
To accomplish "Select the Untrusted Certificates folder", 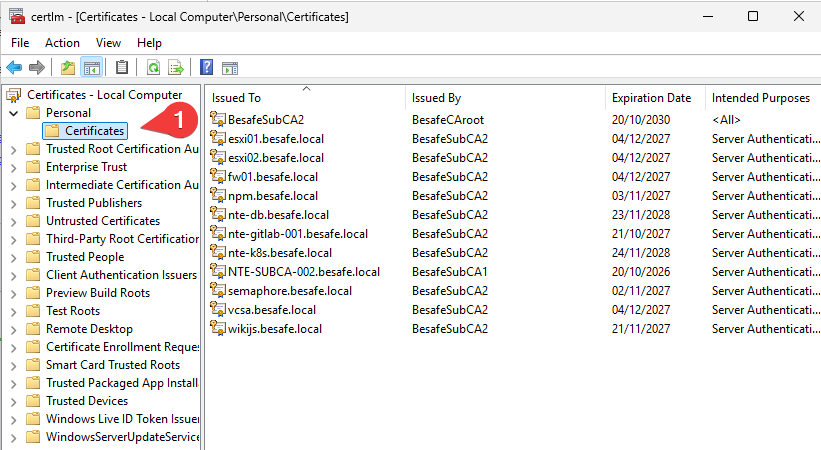I will (x=103, y=221).
